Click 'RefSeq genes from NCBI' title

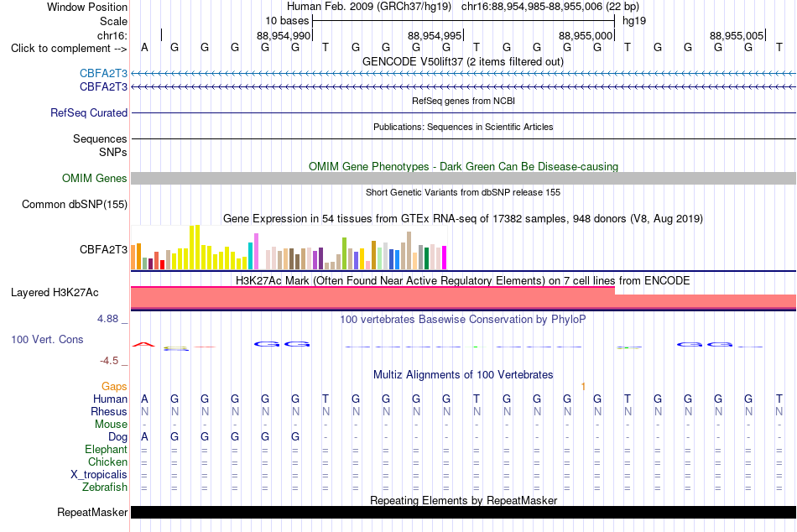click(x=463, y=101)
